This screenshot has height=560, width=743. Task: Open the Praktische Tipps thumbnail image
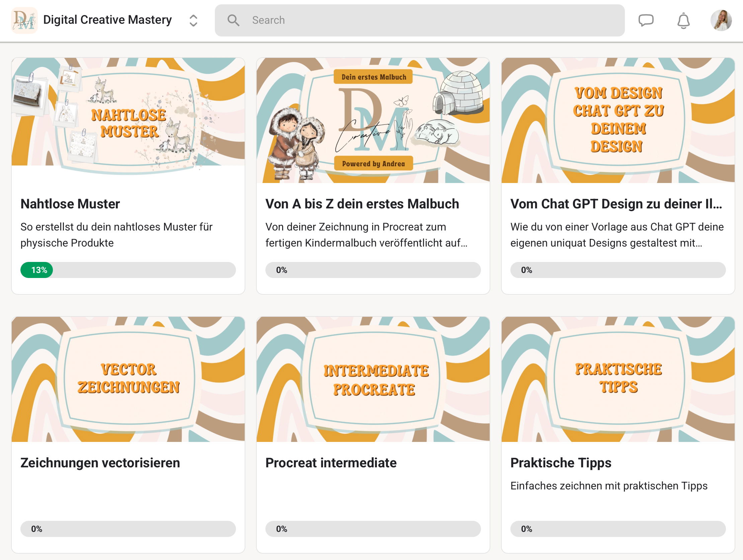[618, 379]
